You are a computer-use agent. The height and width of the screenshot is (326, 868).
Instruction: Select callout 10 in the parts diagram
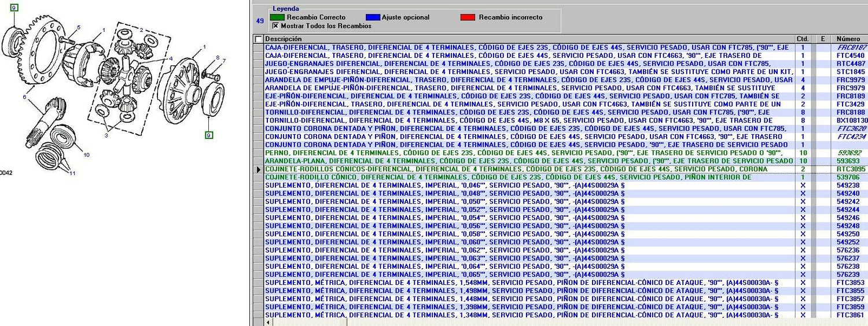coord(86,155)
